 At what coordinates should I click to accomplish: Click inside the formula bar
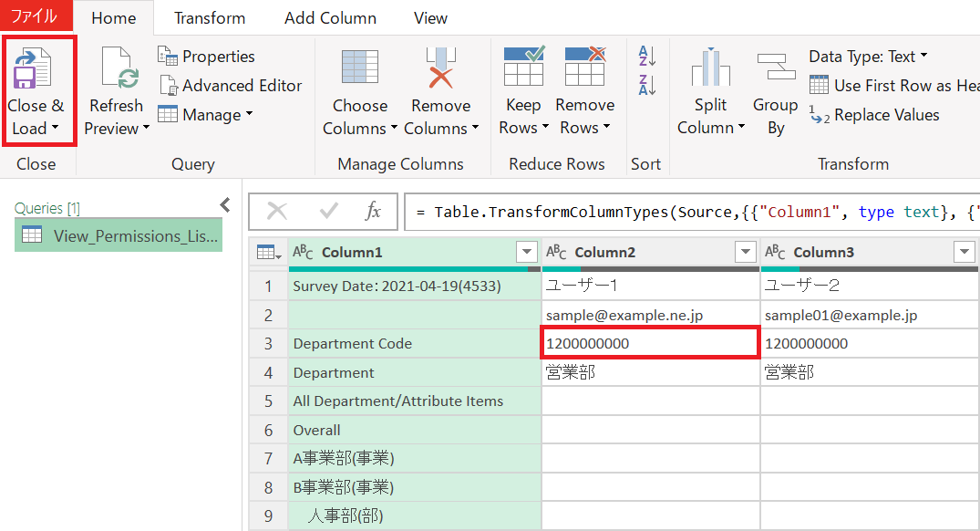(x=684, y=213)
